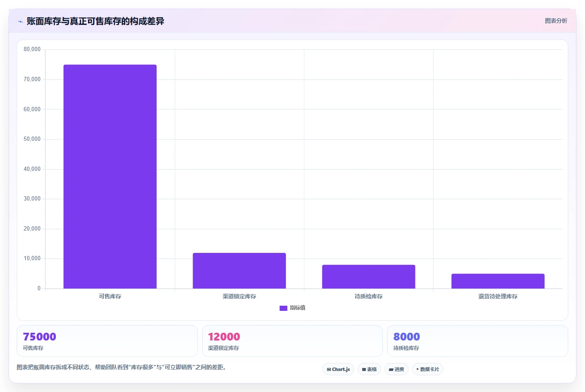Select the 数据卡片 tag chip
The width and height of the screenshot is (585, 392).
(427, 369)
